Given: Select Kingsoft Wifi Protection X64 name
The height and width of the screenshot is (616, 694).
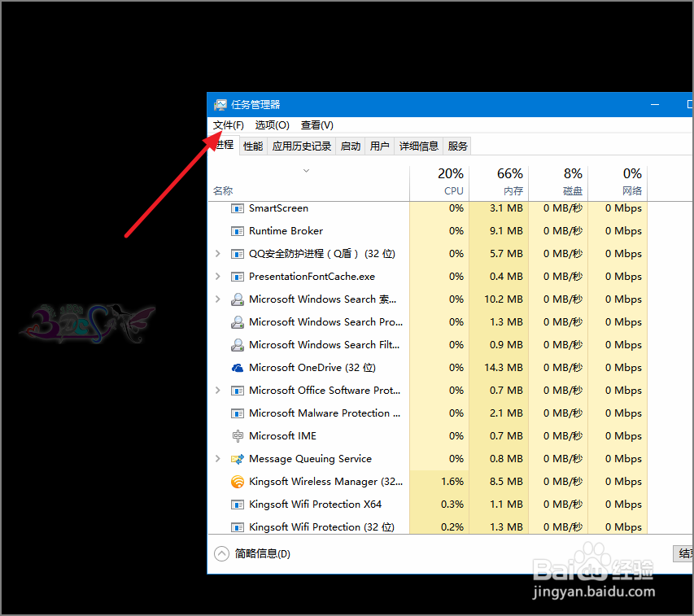Looking at the screenshot, I should click(x=315, y=505).
